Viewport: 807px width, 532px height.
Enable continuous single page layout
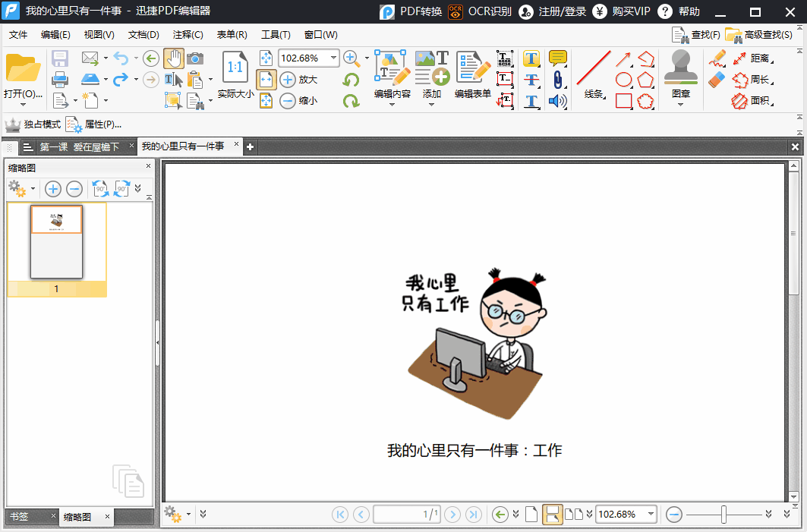point(552,514)
